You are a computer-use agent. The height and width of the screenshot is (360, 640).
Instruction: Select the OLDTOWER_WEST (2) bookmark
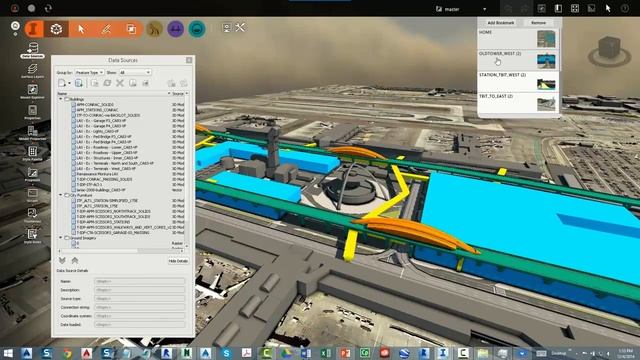518,60
